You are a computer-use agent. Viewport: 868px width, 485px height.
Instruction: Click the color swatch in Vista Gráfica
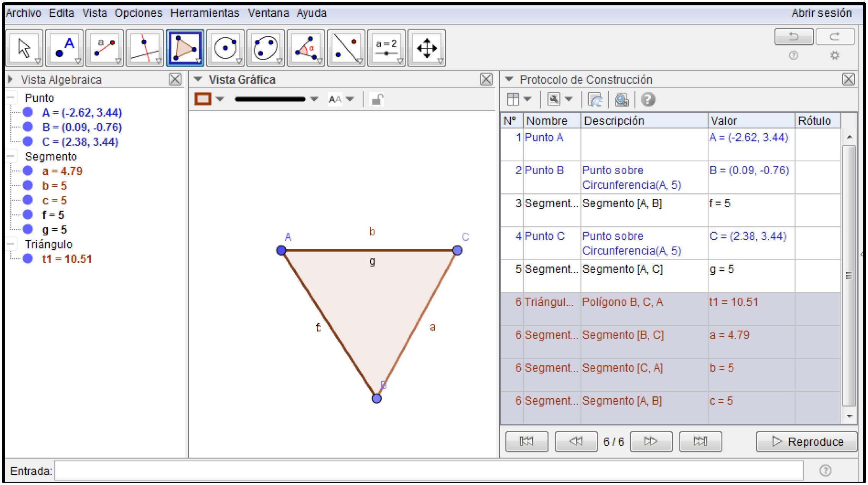click(203, 99)
